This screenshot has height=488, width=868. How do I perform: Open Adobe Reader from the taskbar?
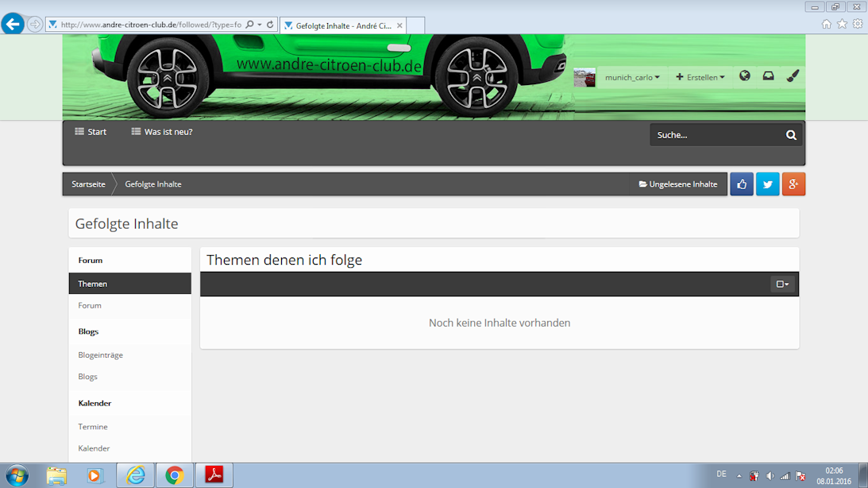[x=214, y=476]
